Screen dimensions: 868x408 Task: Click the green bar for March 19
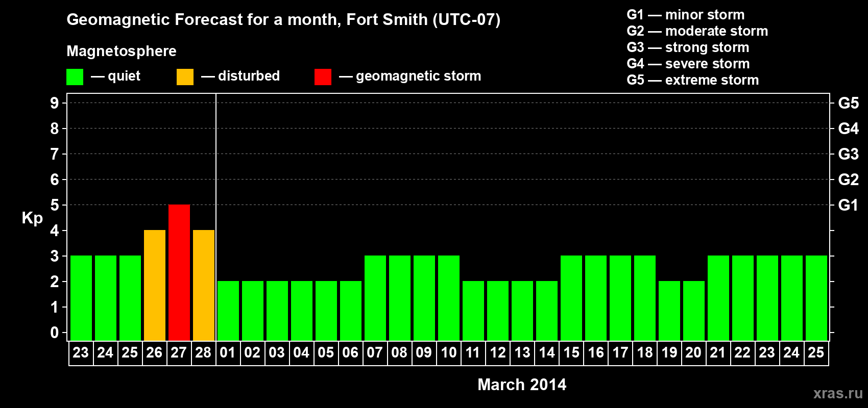(x=669, y=311)
